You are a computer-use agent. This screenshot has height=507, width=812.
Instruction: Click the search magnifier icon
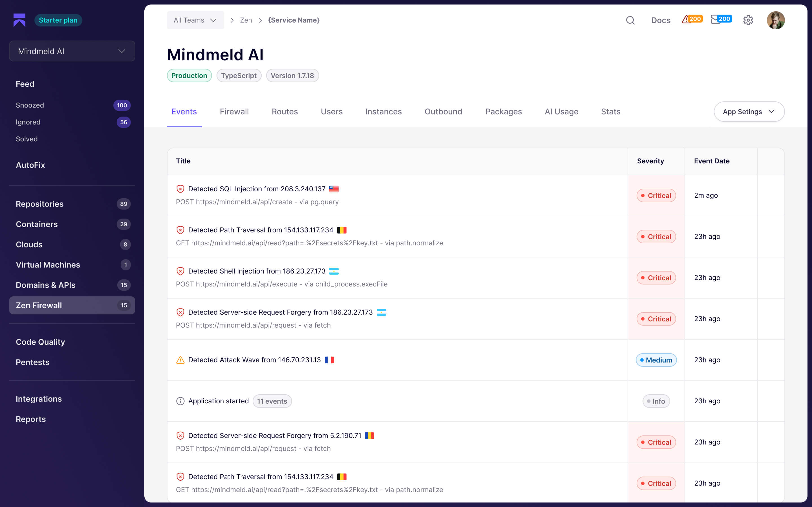pyautogui.click(x=630, y=20)
